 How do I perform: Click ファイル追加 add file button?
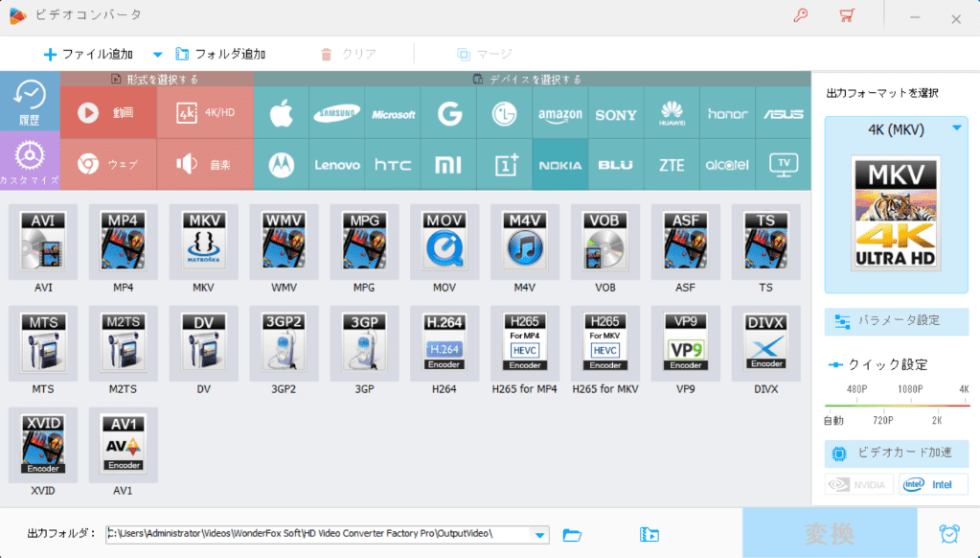tap(88, 55)
